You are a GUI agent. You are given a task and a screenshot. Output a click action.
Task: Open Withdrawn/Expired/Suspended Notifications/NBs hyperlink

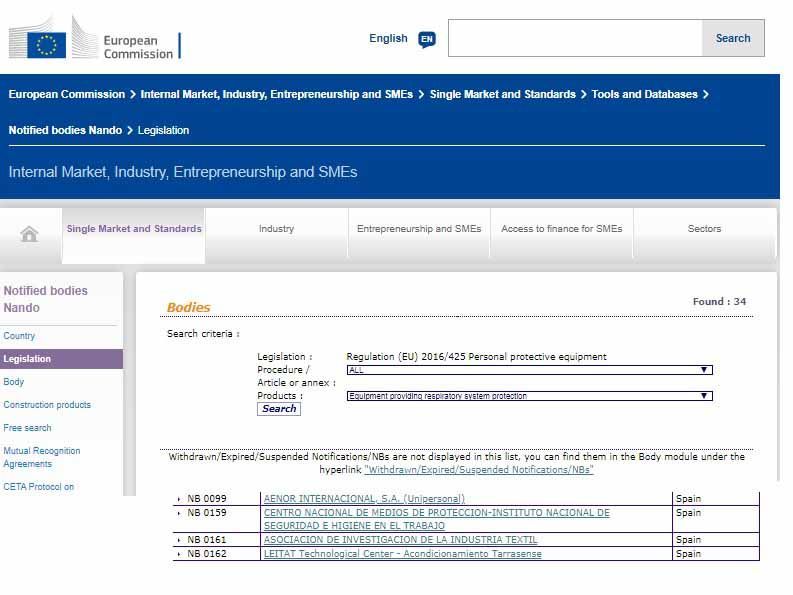pyautogui.click(x=478, y=470)
